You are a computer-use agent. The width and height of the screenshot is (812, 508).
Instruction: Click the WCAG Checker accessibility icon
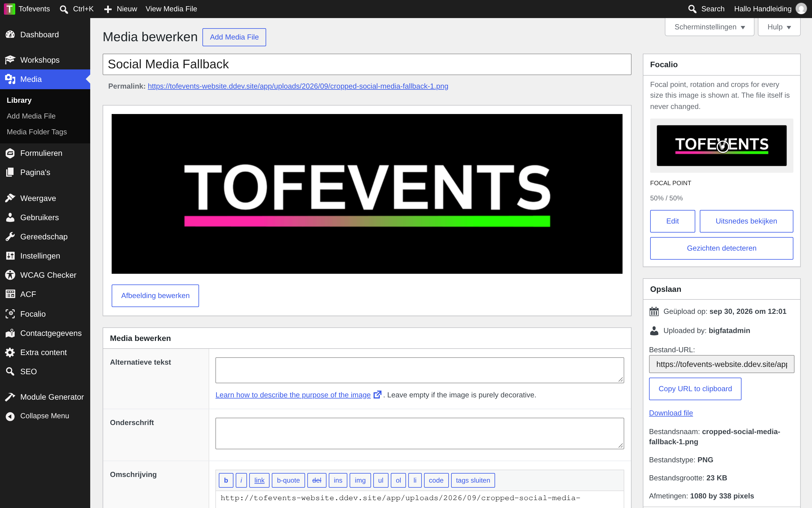[x=10, y=275]
